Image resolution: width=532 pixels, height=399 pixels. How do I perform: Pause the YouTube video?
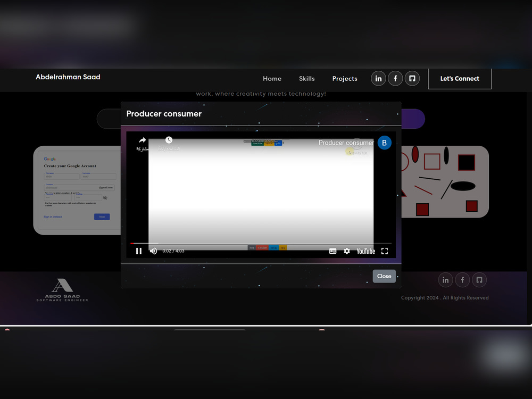[x=139, y=251]
